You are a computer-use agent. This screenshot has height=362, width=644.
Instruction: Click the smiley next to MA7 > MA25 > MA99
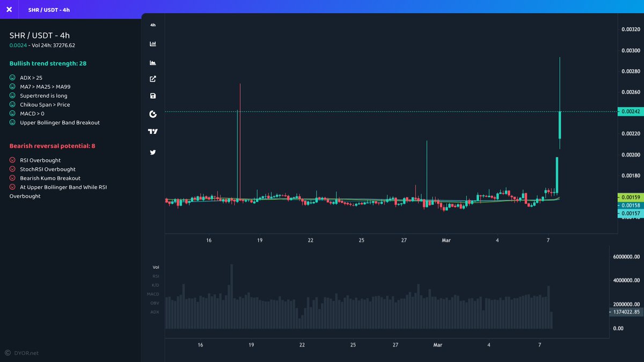[x=12, y=87]
